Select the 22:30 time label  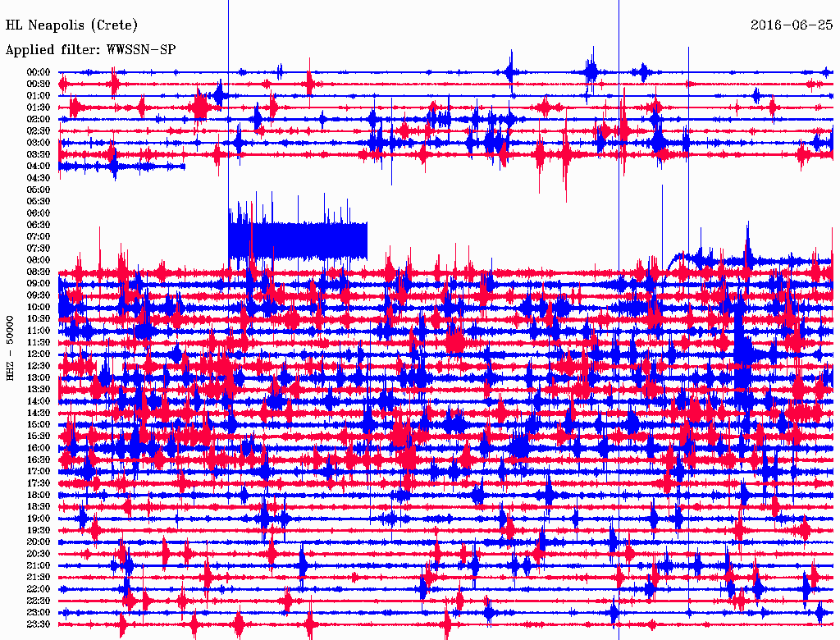point(39,601)
